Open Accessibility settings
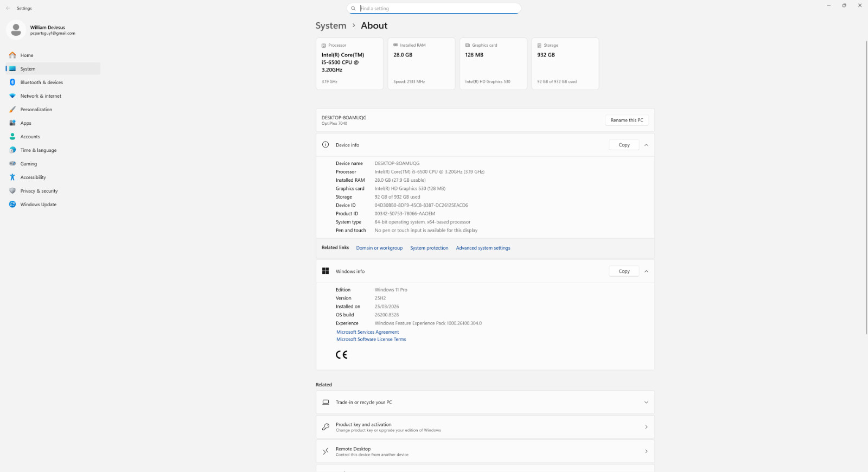Screen dimensions: 868x472 click(53, 177)
